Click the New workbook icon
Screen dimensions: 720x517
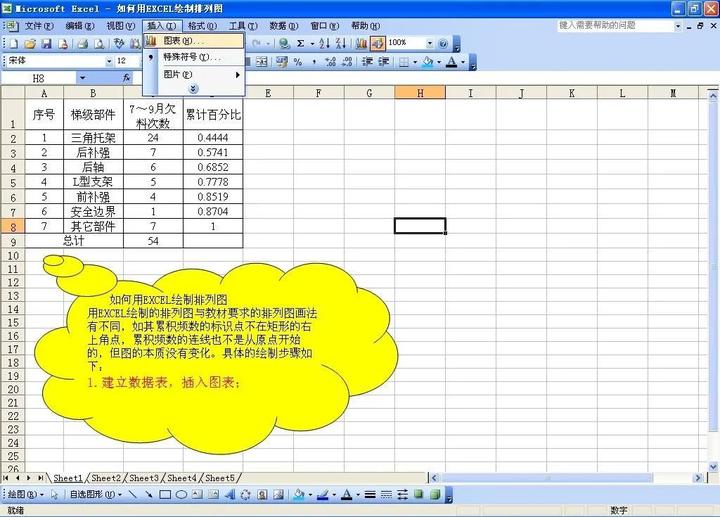point(14,44)
